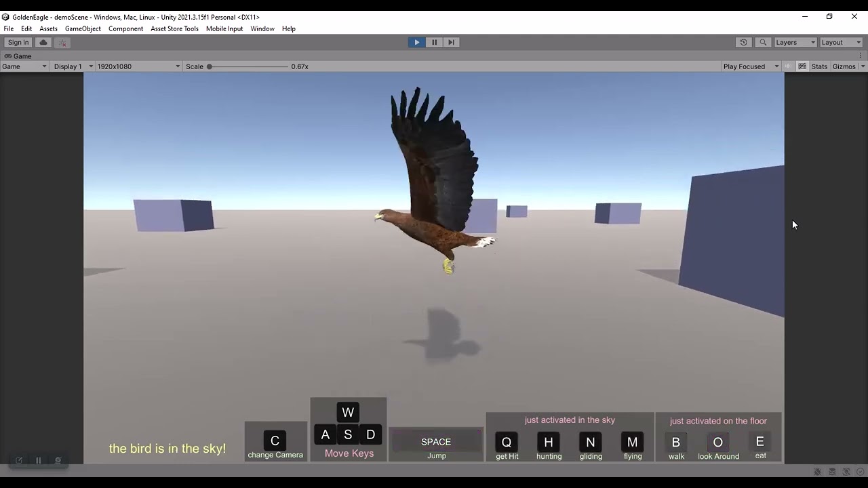Toggle mute audio in Game view
868x488 pixels.
788,66
